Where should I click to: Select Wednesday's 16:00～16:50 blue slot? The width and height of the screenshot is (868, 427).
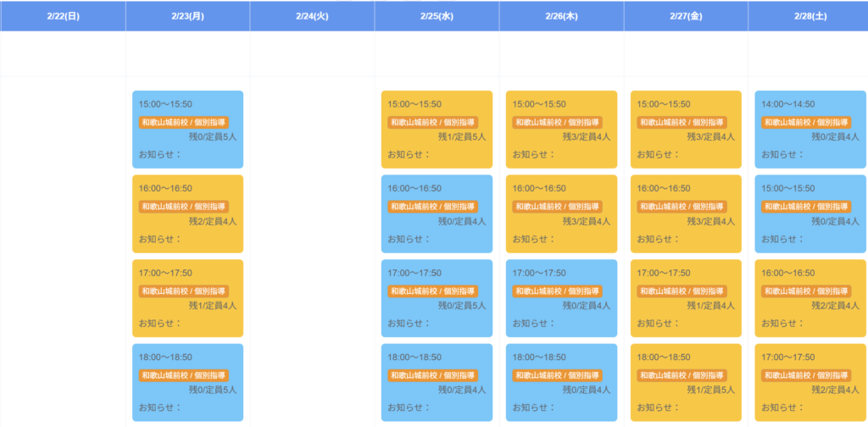437,213
